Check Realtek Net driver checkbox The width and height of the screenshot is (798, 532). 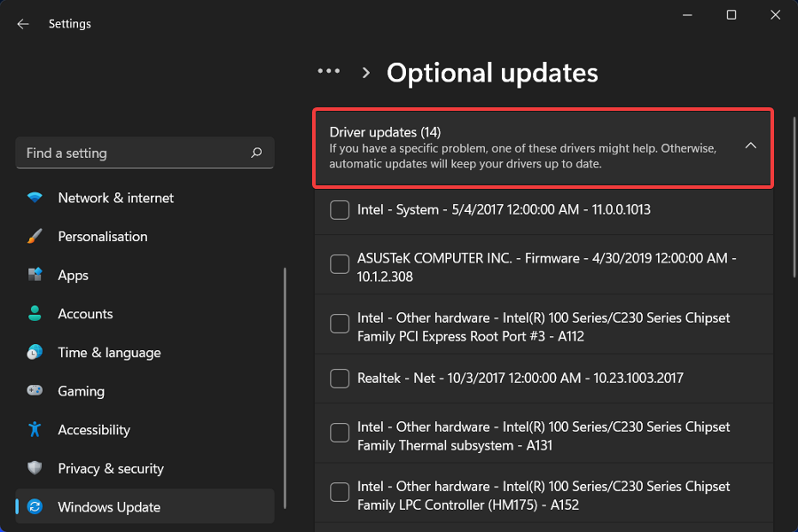pyautogui.click(x=340, y=379)
